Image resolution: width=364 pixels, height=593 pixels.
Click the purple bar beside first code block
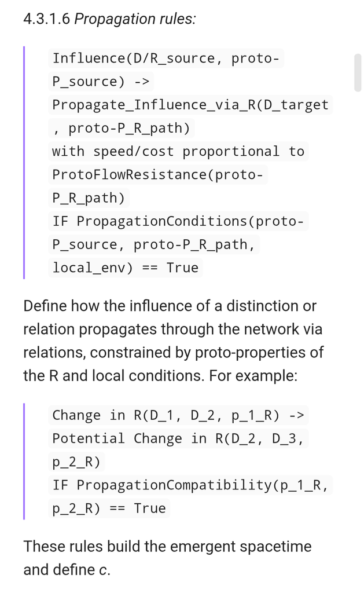coord(24,163)
